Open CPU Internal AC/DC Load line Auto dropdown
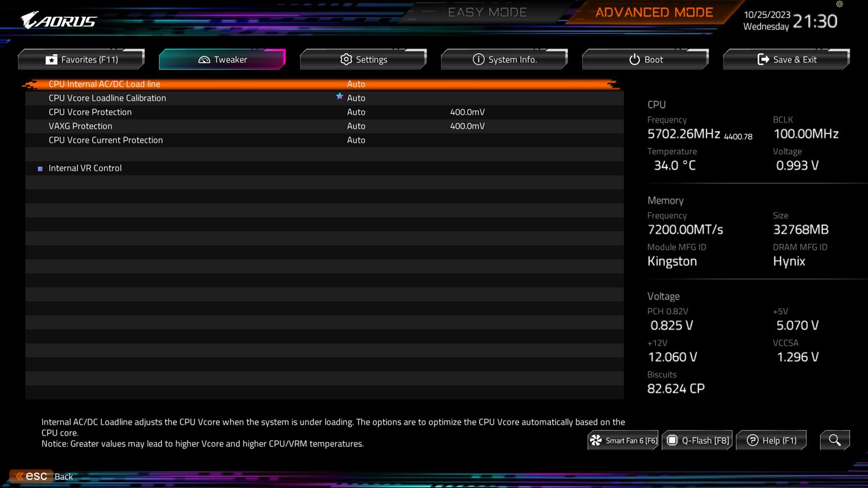The image size is (868, 488). (356, 84)
